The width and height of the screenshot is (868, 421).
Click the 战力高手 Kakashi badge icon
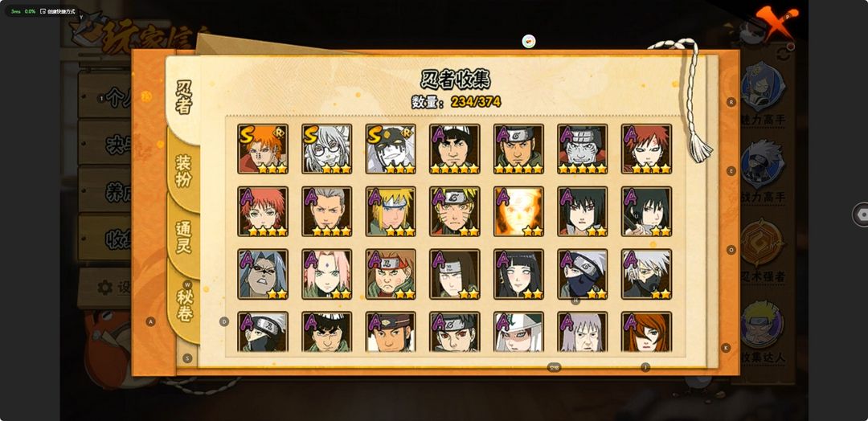(x=762, y=165)
